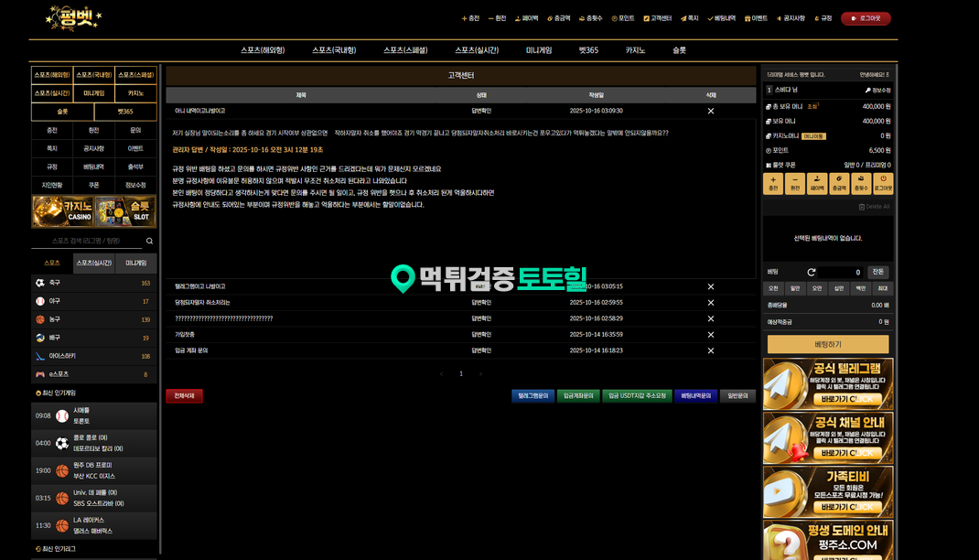Click the red 전체삭제 button

point(184,396)
